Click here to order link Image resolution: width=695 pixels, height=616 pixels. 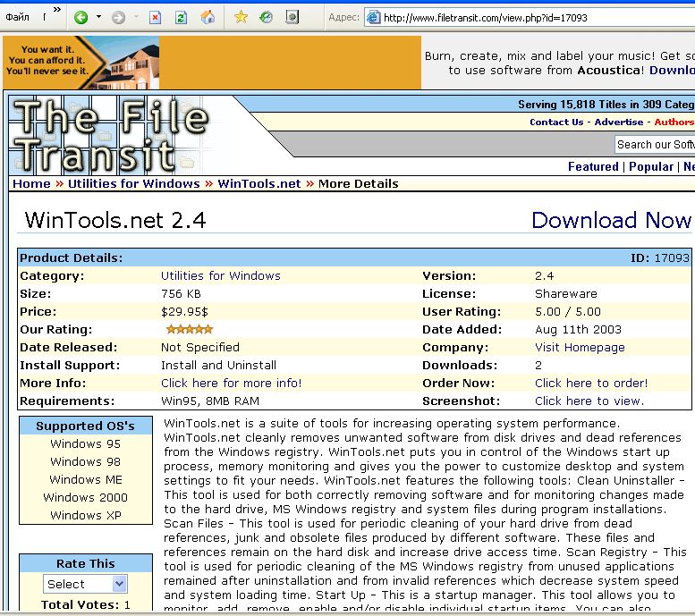click(591, 383)
